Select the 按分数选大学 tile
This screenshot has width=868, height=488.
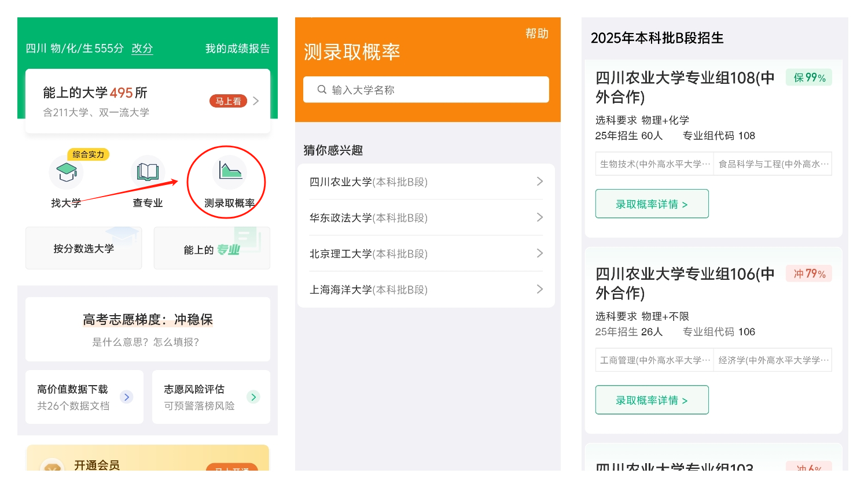click(x=84, y=249)
